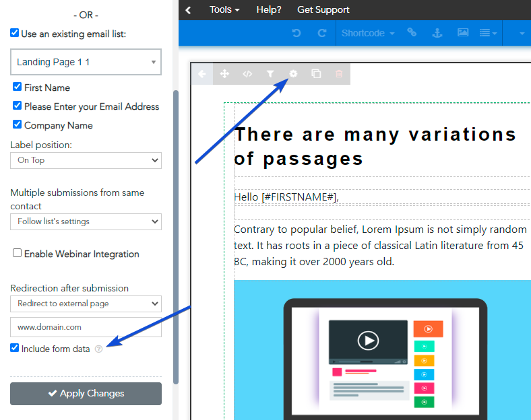The width and height of the screenshot is (531, 420).
Task: Expand Redirection after submission dropdown
Action: pyautogui.click(x=86, y=304)
